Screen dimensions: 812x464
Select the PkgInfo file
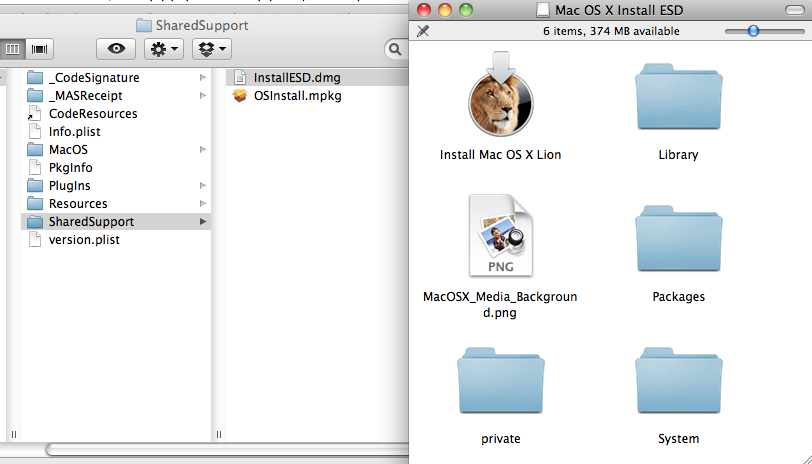click(116, 168)
